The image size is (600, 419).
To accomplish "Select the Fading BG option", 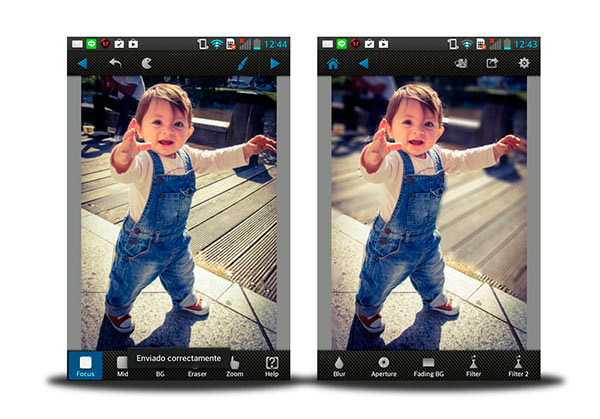I will 429,367.
